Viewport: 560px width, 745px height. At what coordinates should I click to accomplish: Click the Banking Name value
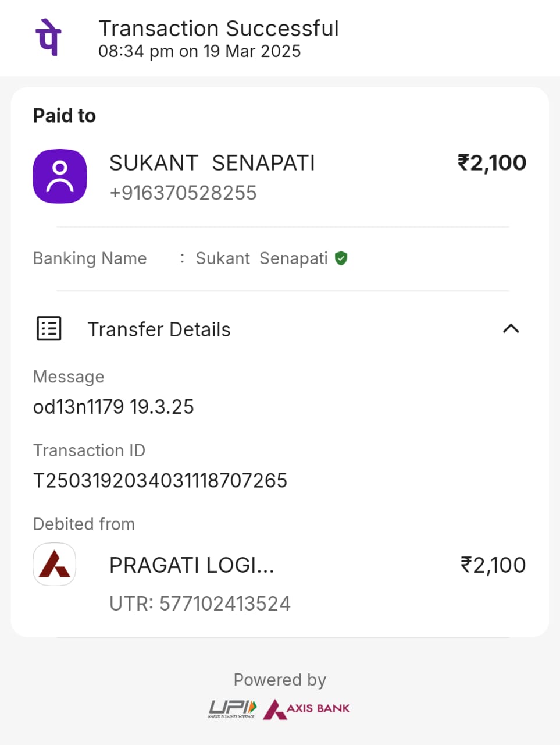(262, 258)
